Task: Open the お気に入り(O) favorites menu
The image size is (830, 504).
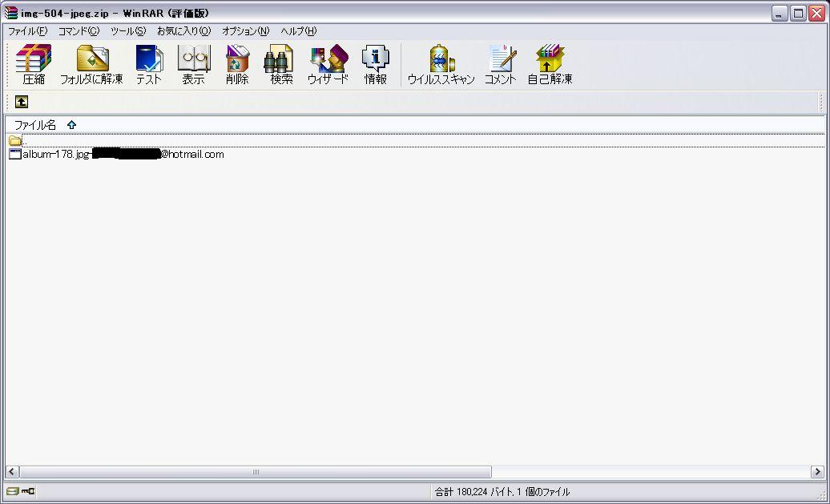Action: 183,31
